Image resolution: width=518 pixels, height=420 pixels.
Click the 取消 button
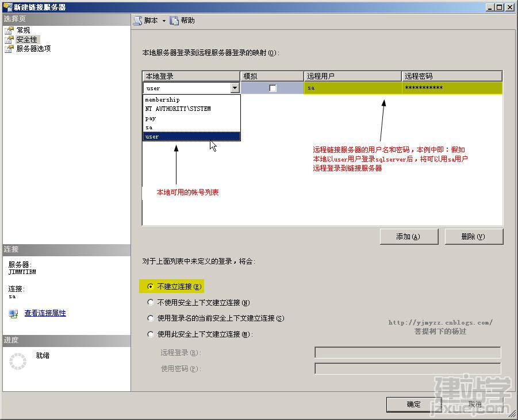pos(475,404)
